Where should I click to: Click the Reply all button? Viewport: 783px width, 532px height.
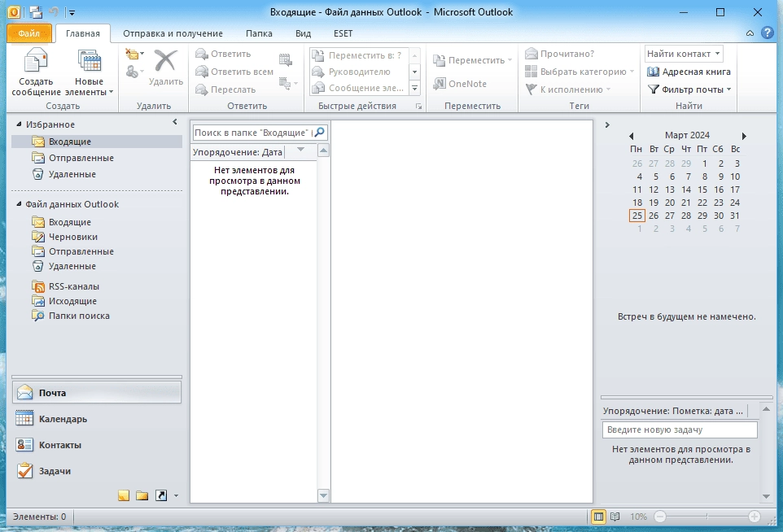point(234,72)
